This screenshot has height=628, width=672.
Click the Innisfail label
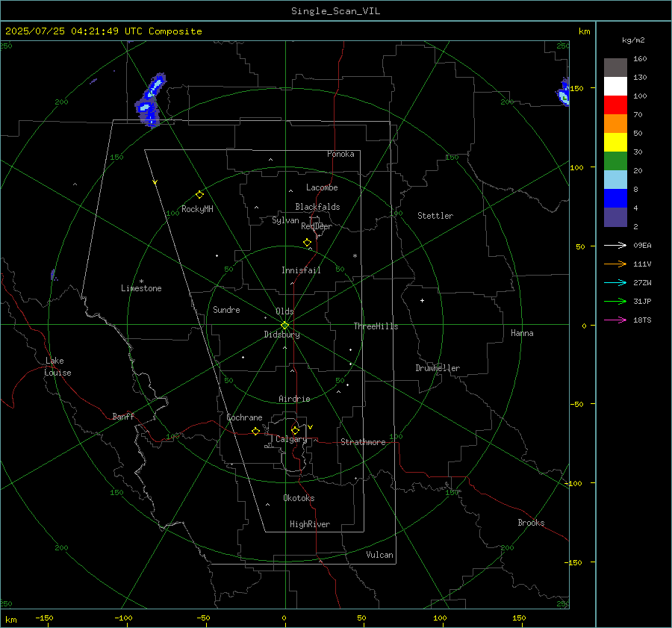tap(301, 270)
